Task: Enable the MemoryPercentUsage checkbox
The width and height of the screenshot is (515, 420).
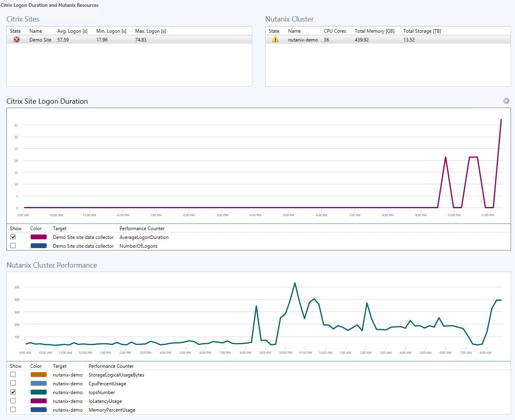Action: (x=13, y=410)
